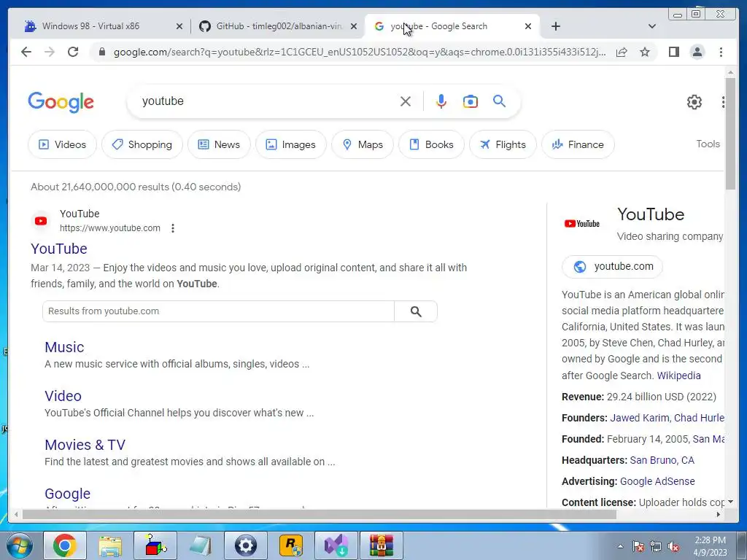
Task: Open the three-dot menu beside youtube.com URL
Action: coord(173,228)
